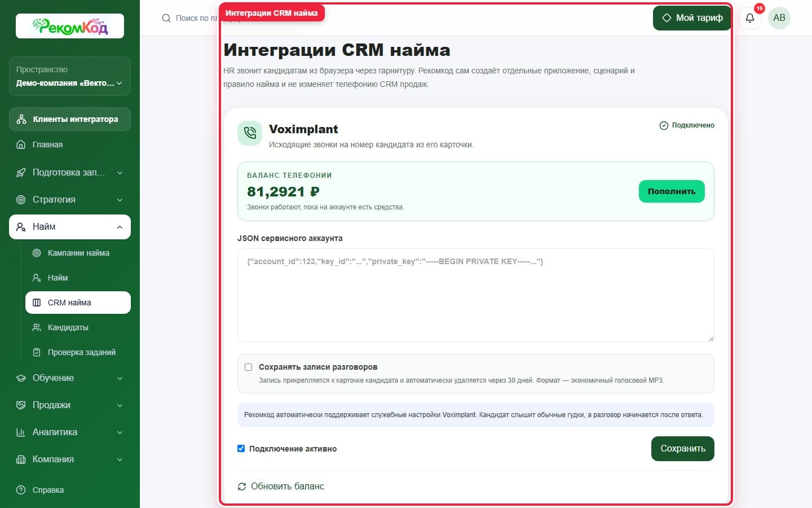The image size is (812, 508).
Task: Click the people icon beside Кандидаты
Action: click(37, 327)
